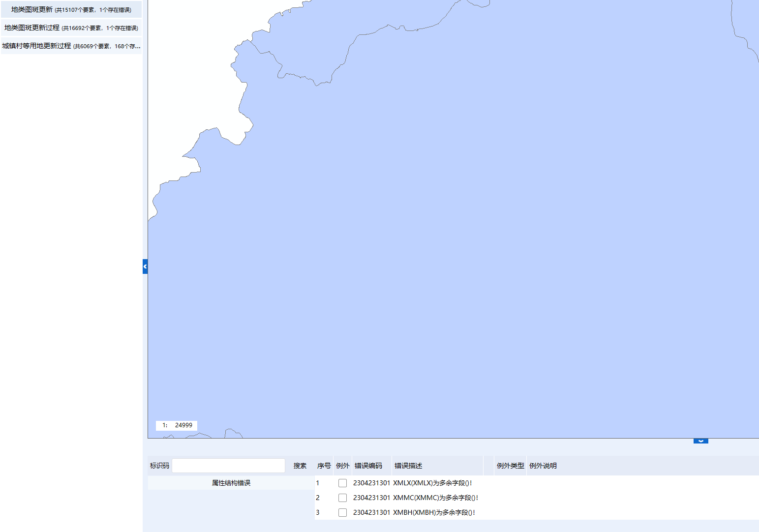Screen dimensions: 759x532
Task: Click the 错误编码 column header
Action: 368,466
